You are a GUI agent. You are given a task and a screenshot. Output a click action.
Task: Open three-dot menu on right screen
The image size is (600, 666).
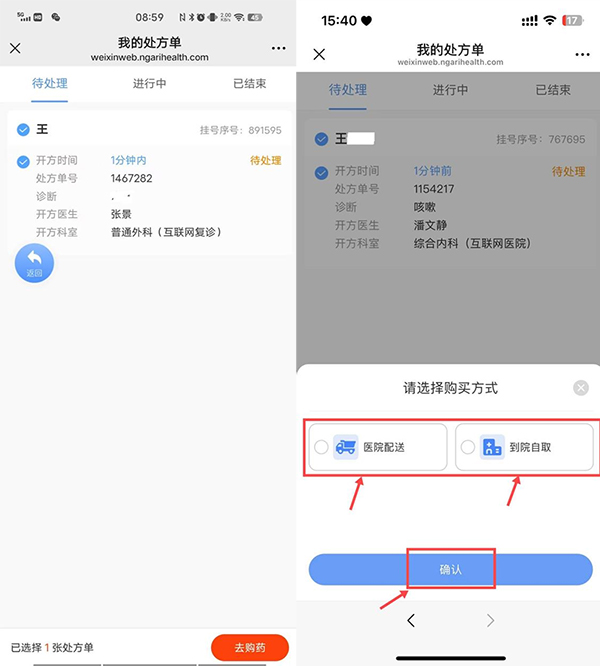(582, 54)
